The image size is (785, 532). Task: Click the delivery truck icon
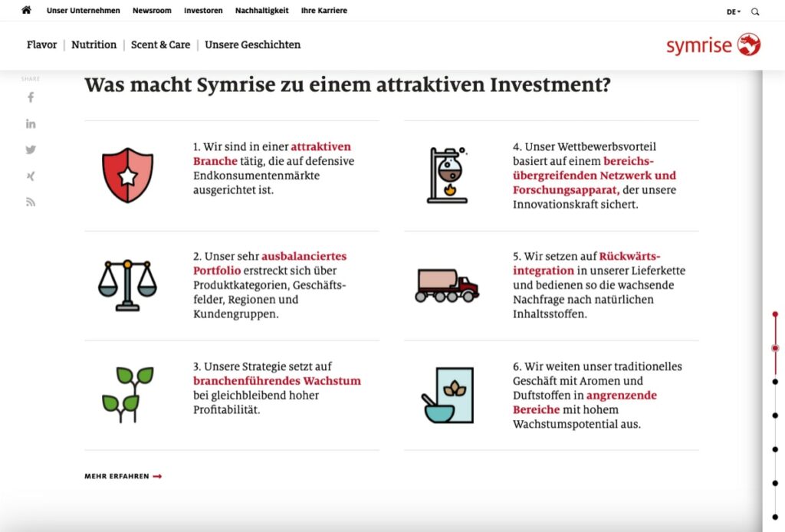pyautogui.click(x=447, y=285)
